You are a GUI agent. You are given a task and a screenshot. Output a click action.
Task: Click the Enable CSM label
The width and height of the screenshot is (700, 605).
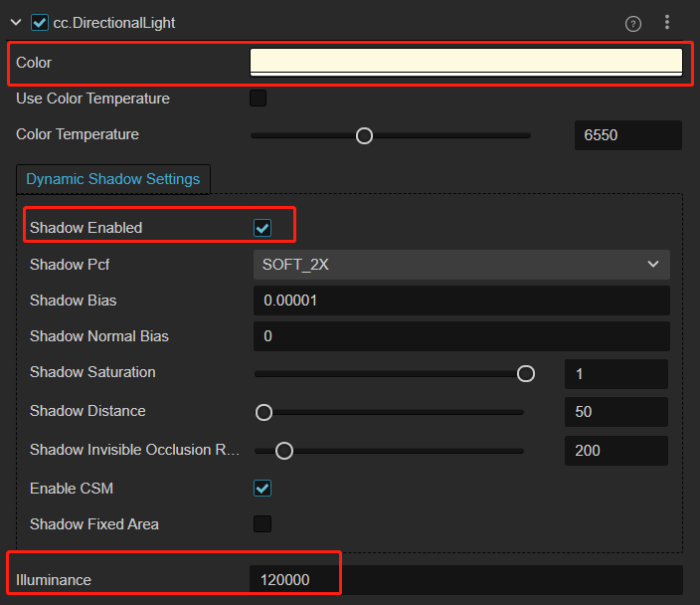pos(72,489)
